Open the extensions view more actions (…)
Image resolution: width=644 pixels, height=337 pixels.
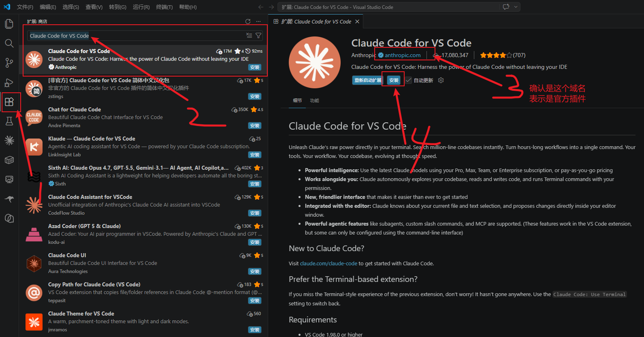click(x=258, y=21)
